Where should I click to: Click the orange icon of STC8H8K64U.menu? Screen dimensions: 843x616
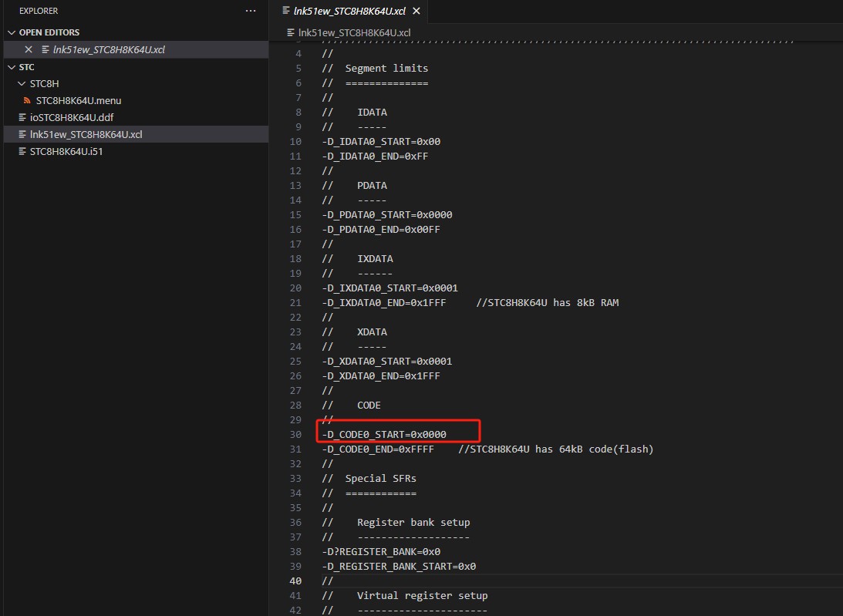tap(26, 100)
